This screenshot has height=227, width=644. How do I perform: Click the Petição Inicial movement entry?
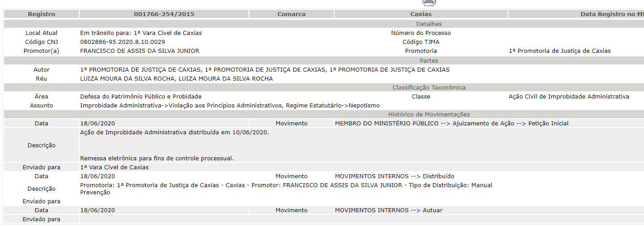click(451, 124)
